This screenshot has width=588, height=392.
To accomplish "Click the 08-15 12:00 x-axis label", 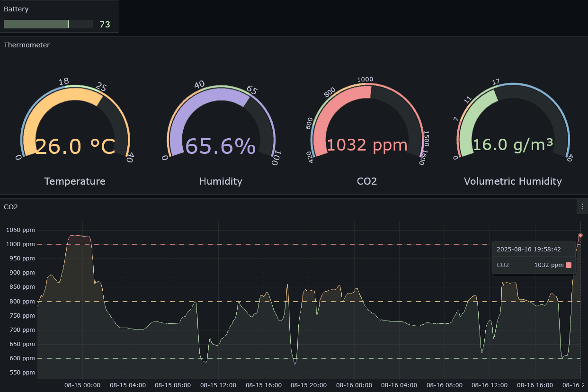I will coord(218,385).
